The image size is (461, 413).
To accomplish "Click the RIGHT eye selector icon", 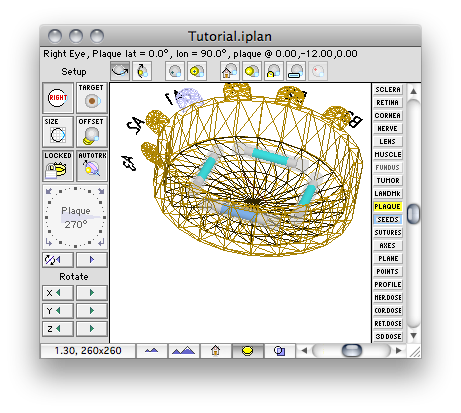I will pyautogui.click(x=58, y=98).
